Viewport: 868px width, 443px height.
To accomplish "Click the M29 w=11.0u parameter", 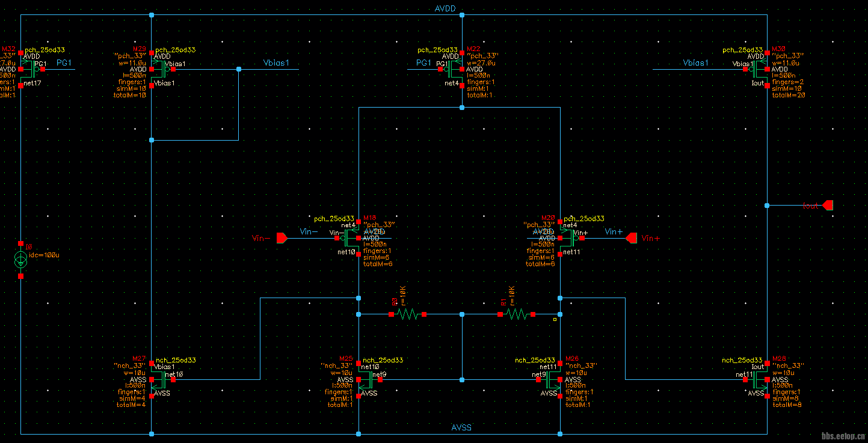I will tap(132, 63).
